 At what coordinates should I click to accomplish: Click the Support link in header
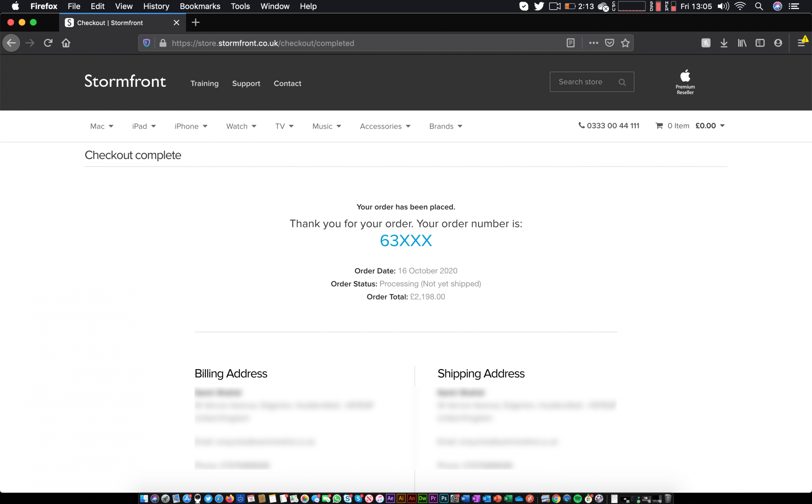pyautogui.click(x=246, y=83)
